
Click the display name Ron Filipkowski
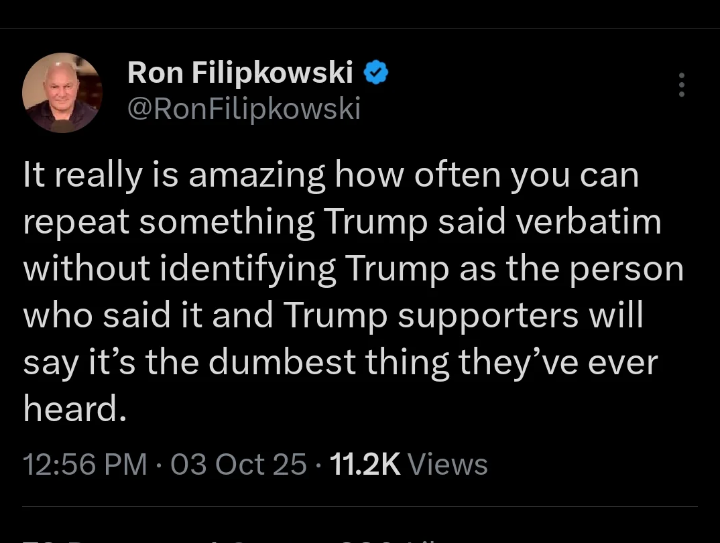pyautogui.click(x=240, y=73)
